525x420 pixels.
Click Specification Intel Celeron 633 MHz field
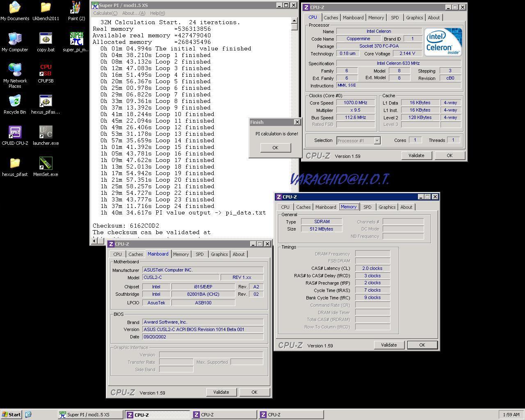click(x=398, y=64)
